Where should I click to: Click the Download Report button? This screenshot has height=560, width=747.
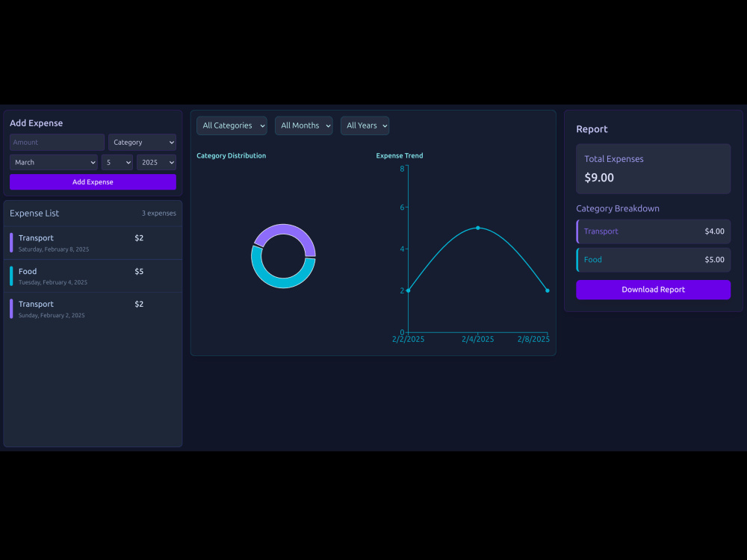[653, 290]
